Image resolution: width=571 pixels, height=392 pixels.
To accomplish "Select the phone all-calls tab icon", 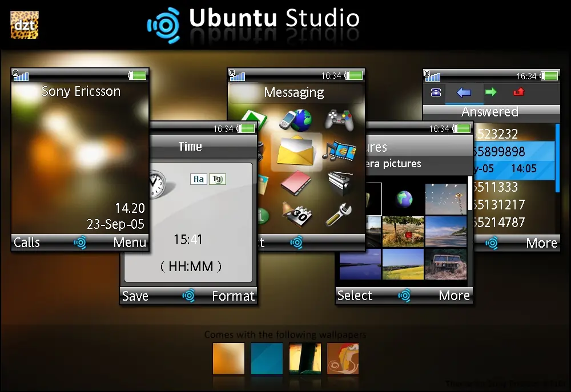I will [x=436, y=92].
